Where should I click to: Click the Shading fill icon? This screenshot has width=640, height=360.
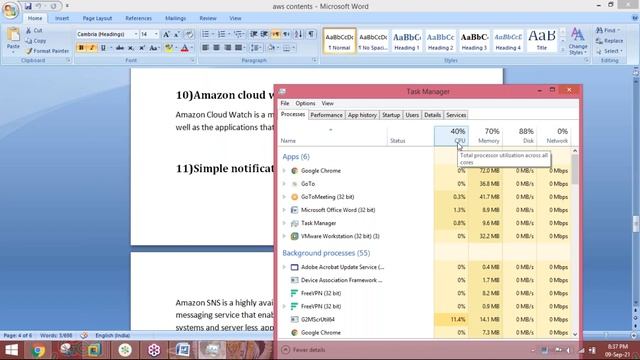271,48
